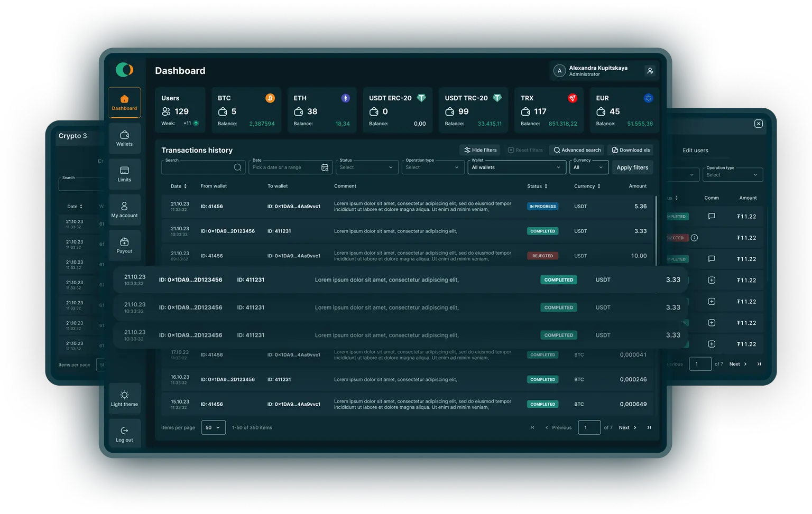This screenshot has width=812, height=514.
Task: Click Download xls button
Action: pyautogui.click(x=631, y=150)
